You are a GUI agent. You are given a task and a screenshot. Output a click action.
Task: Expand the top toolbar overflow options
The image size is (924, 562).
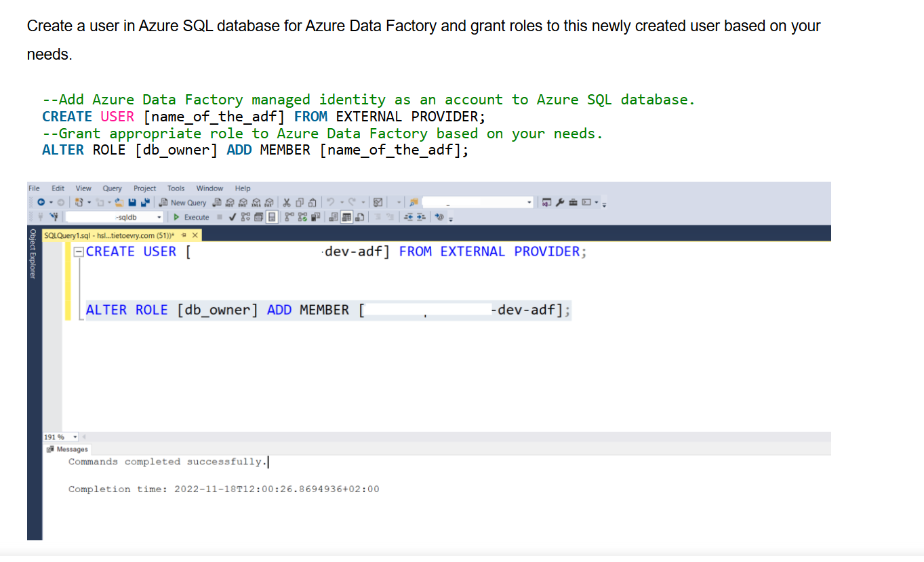coord(604,203)
